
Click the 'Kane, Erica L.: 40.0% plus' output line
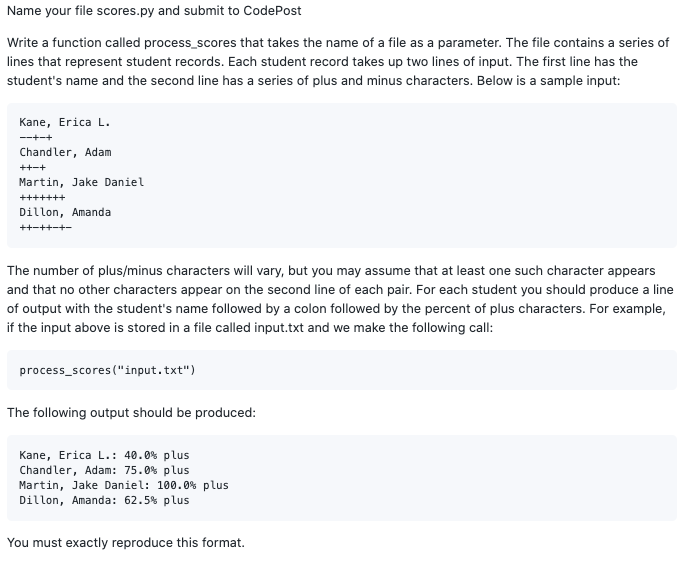[x=104, y=456]
